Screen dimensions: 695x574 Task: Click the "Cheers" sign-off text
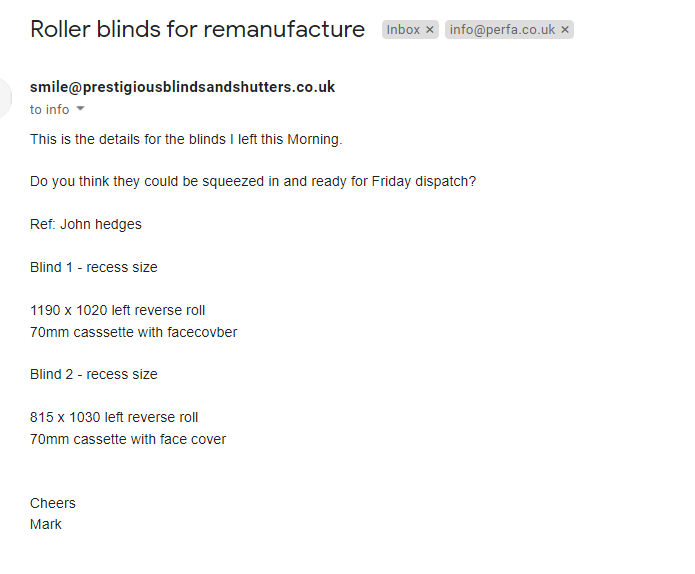pos(53,503)
